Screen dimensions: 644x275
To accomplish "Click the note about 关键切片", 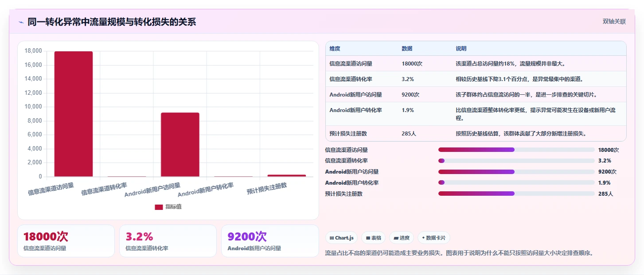I will (x=527, y=94).
